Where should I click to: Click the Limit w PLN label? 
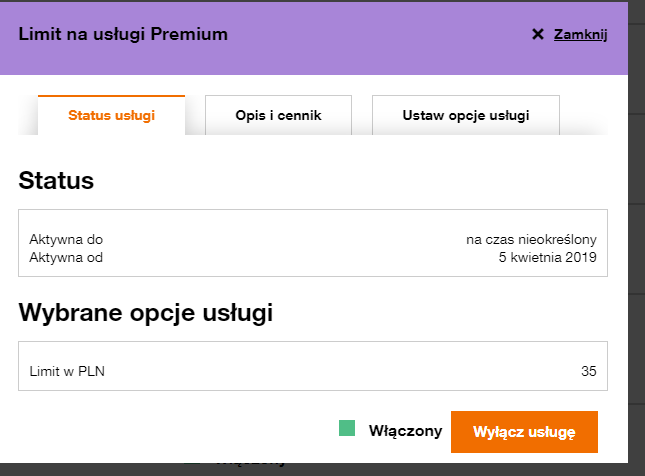(67, 372)
